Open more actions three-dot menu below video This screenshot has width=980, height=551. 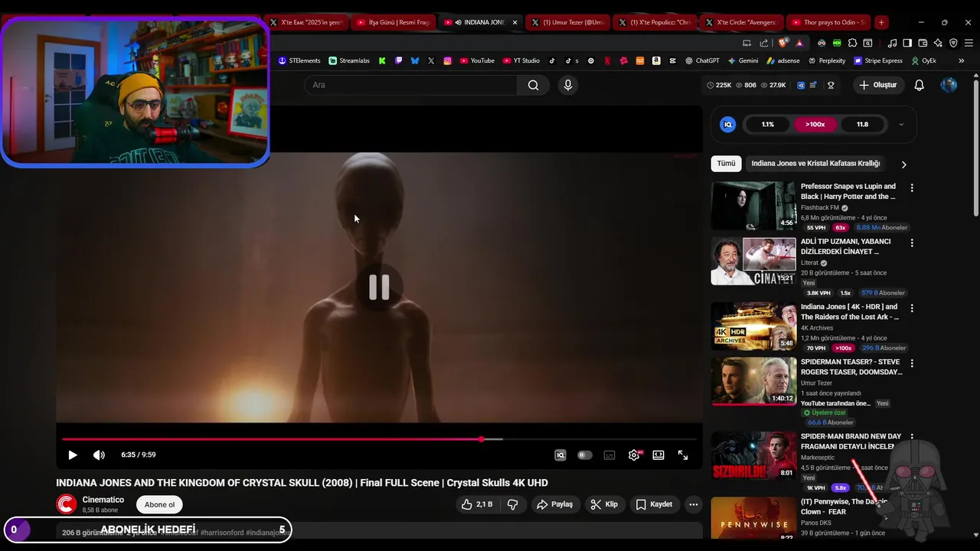pyautogui.click(x=694, y=504)
